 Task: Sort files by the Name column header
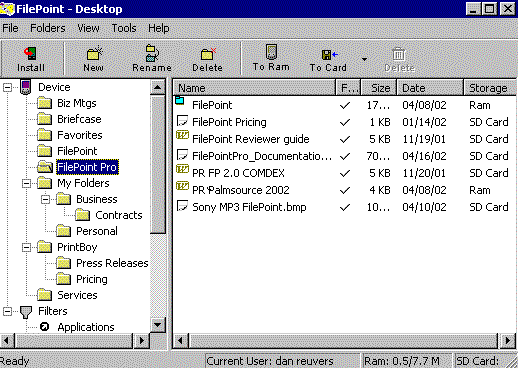pyautogui.click(x=254, y=88)
